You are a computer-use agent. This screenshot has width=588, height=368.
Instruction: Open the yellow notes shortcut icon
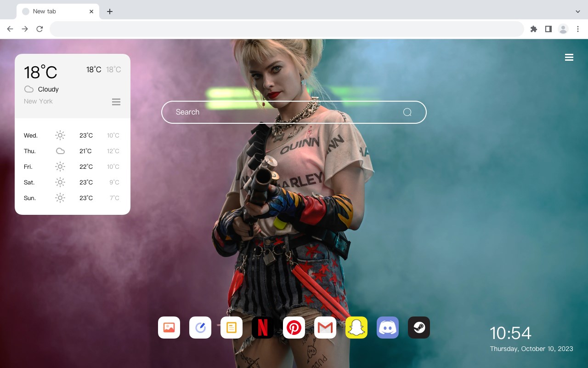[232, 328]
